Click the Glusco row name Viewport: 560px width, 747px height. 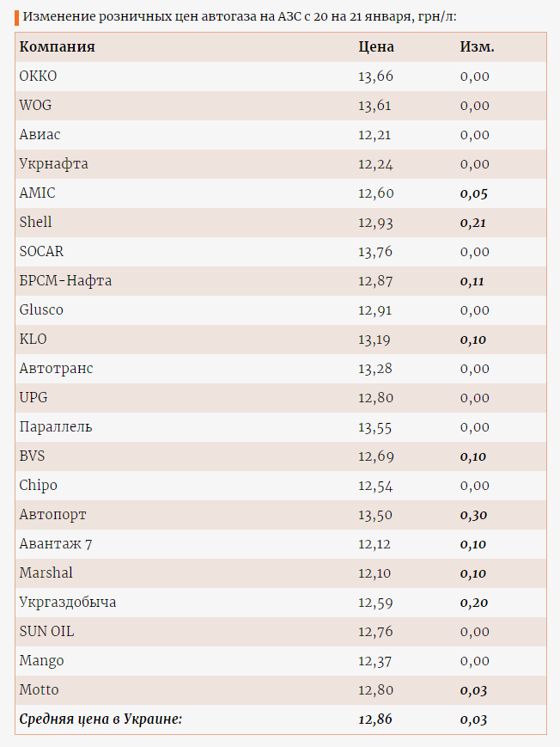click(41, 309)
